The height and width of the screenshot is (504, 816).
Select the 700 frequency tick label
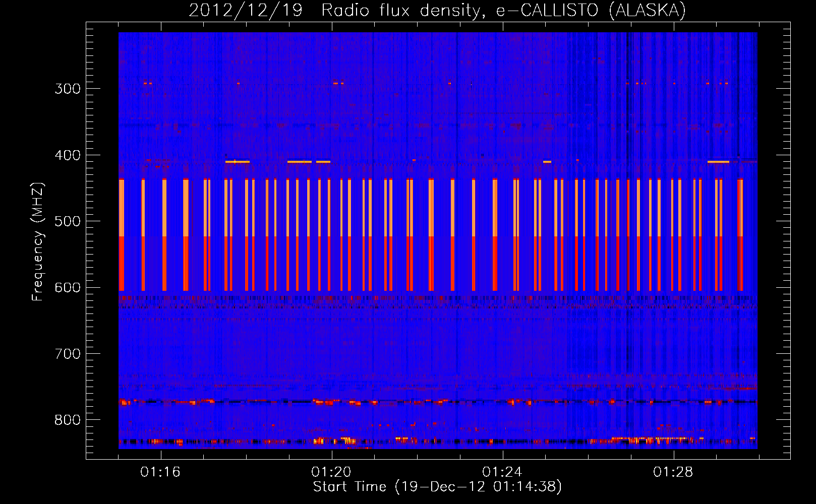click(x=68, y=354)
